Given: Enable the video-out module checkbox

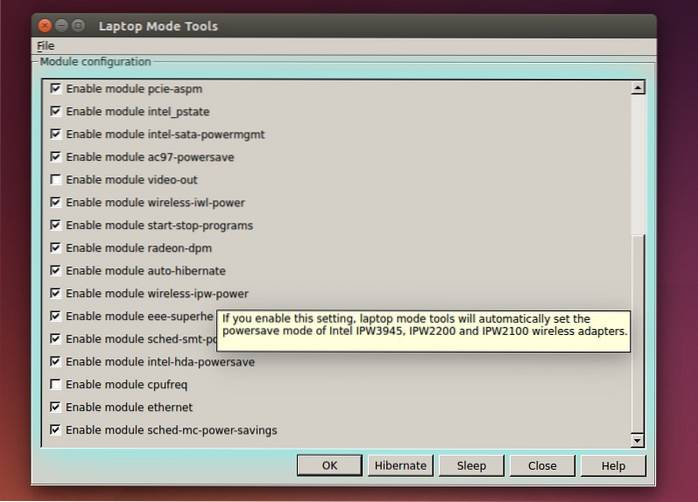Looking at the screenshot, I should pos(56,180).
